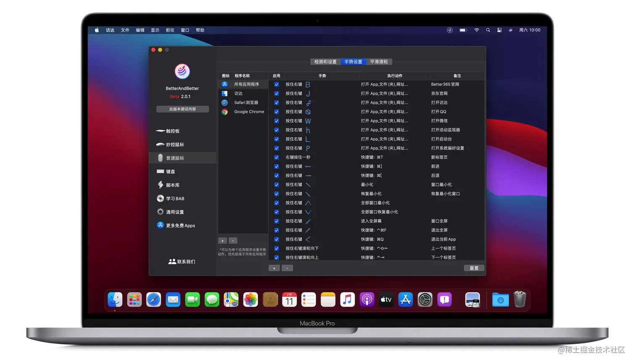Open the Downloads folder in the Dock
Viewport: 635px width, 364px height.
click(500, 300)
